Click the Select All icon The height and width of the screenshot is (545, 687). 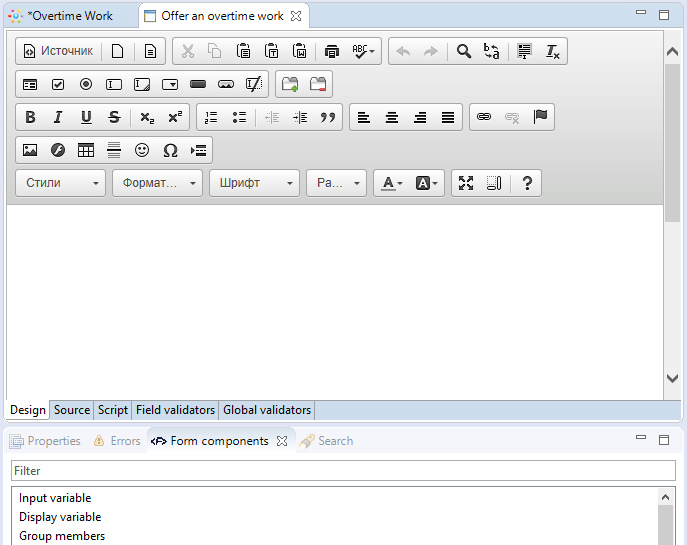coord(524,51)
